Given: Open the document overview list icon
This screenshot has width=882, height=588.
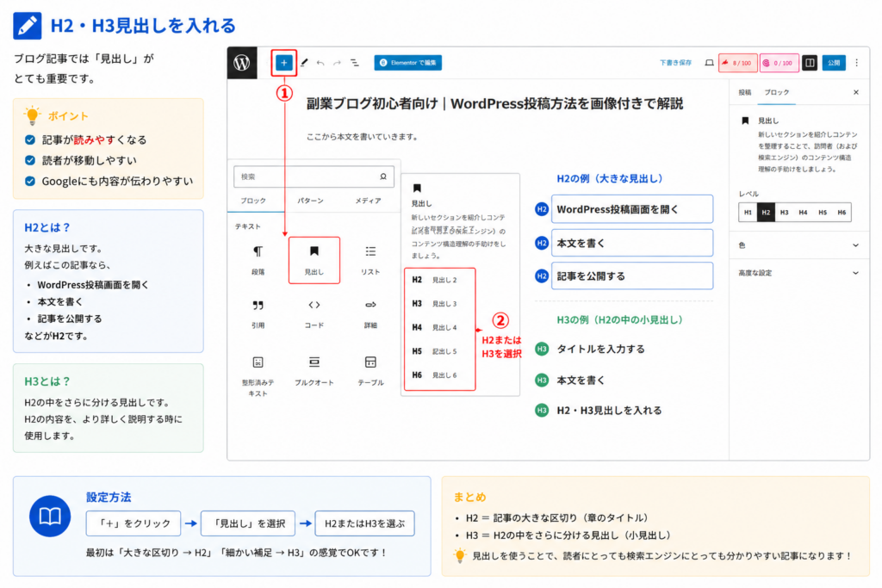Looking at the screenshot, I should pos(354,63).
